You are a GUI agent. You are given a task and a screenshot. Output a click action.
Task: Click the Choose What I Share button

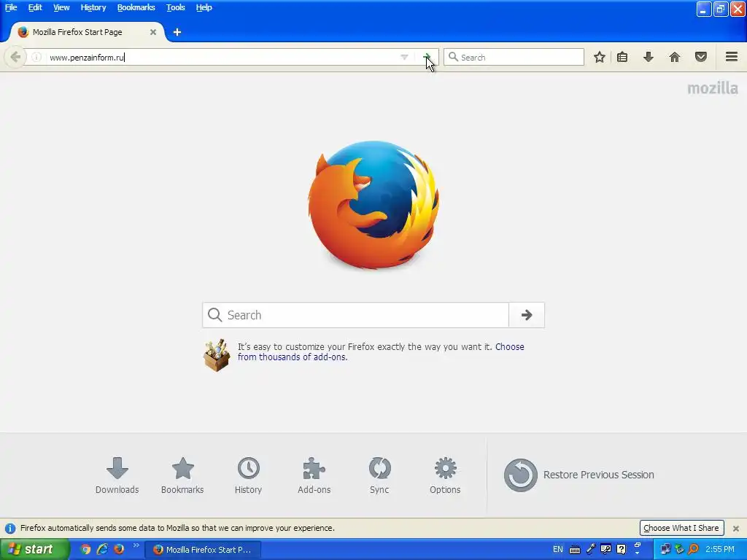click(681, 528)
